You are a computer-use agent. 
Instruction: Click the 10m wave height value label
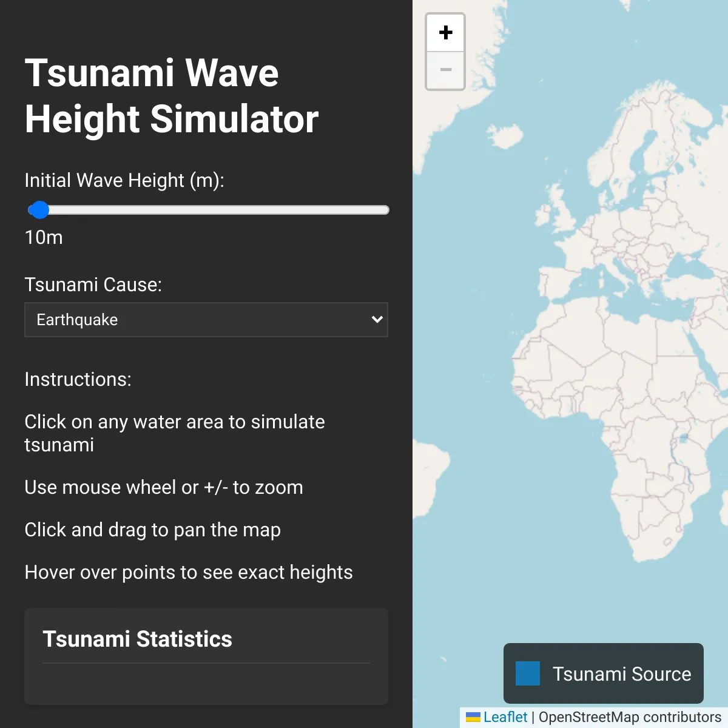point(44,237)
